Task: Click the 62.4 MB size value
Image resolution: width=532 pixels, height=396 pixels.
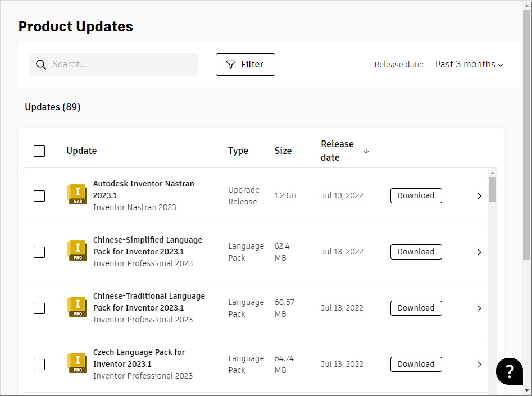Action: click(x=281, y=252)
